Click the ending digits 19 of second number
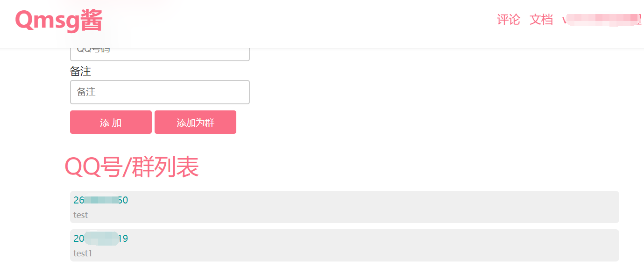The image size is (644, 276). coord(123,239)
